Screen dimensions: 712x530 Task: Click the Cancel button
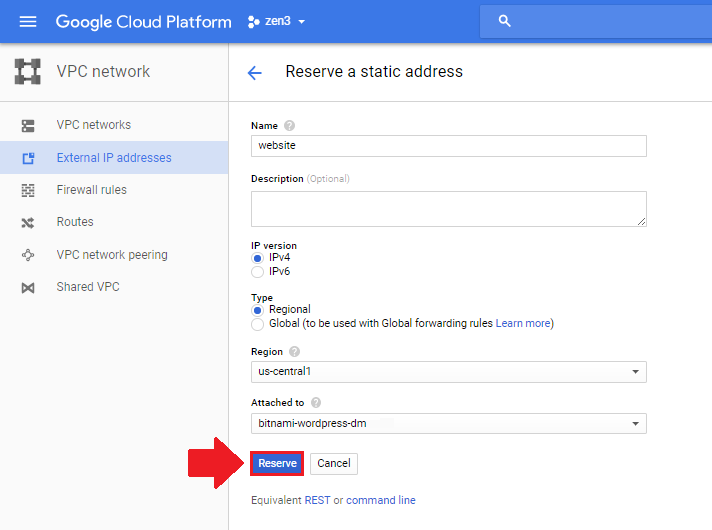click(334, 463)
